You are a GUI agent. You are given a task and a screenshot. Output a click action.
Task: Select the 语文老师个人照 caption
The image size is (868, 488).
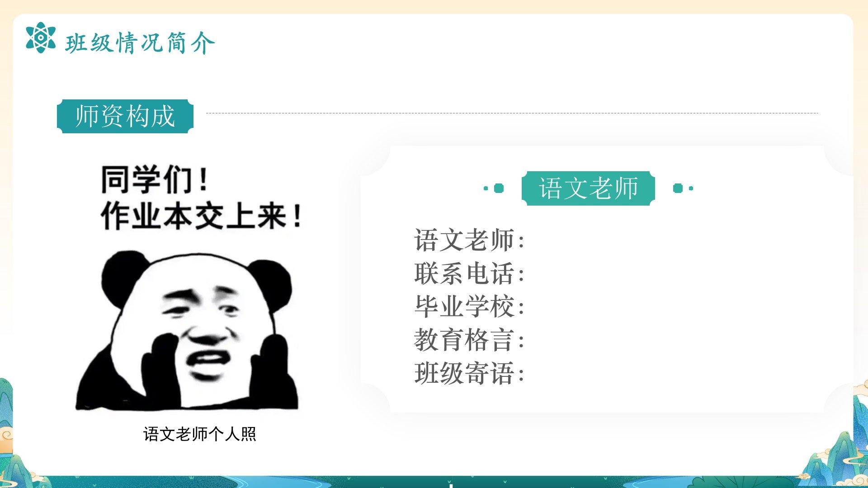tap(200, 434)
